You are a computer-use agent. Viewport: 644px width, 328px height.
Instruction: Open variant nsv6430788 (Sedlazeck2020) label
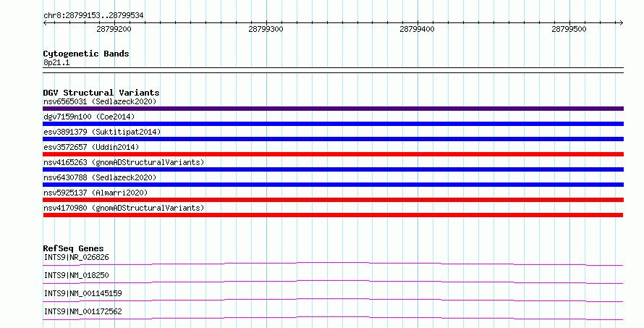point(100,177)
